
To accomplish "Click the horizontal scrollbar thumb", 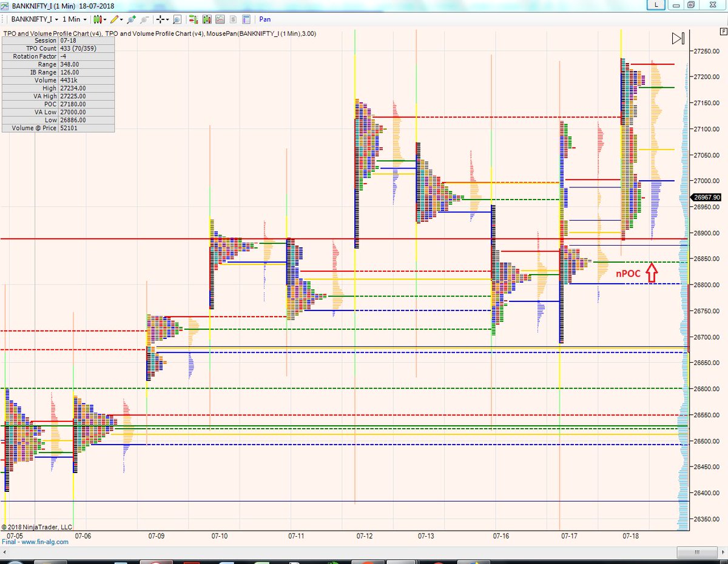I will (697, 552).
